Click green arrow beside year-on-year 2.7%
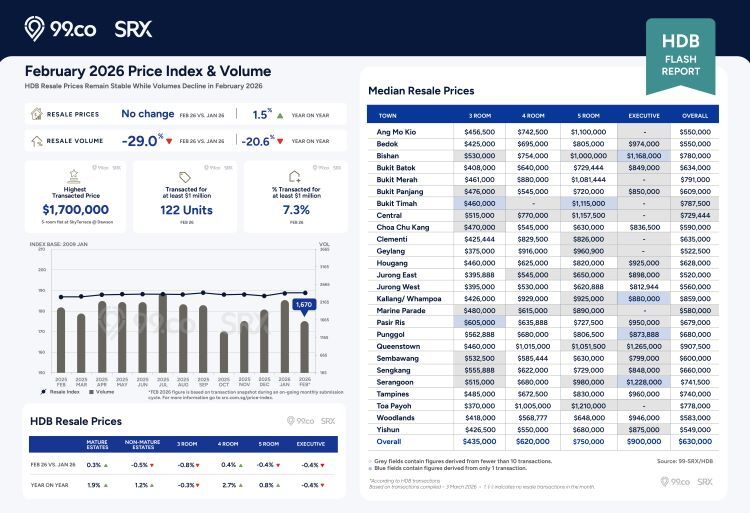 coord(241,485)
